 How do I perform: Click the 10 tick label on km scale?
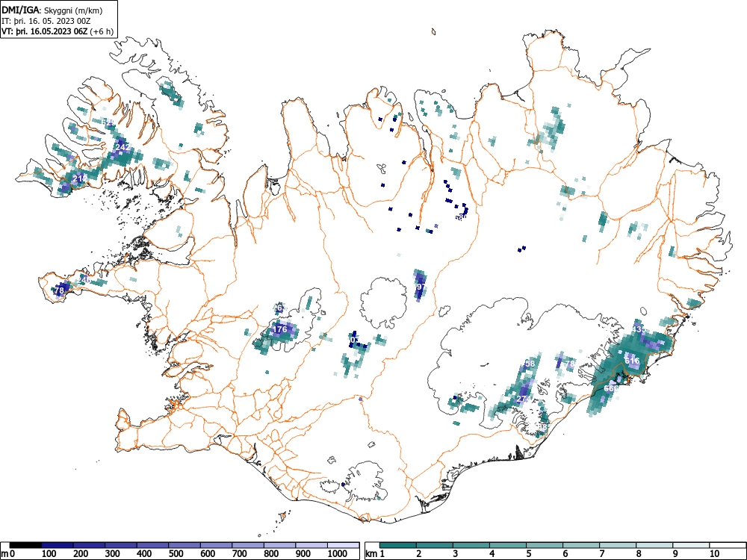tap(713, 554)
